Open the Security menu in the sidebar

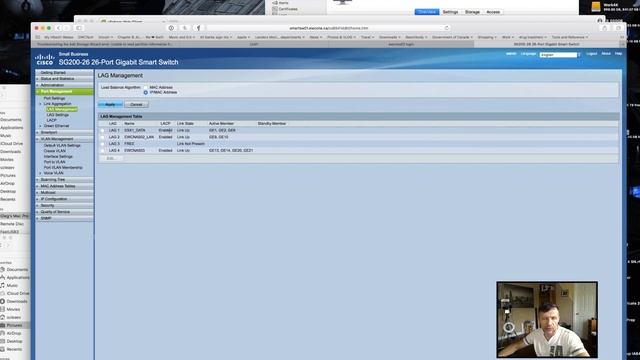pyautogui.click(x=64, y=206)
